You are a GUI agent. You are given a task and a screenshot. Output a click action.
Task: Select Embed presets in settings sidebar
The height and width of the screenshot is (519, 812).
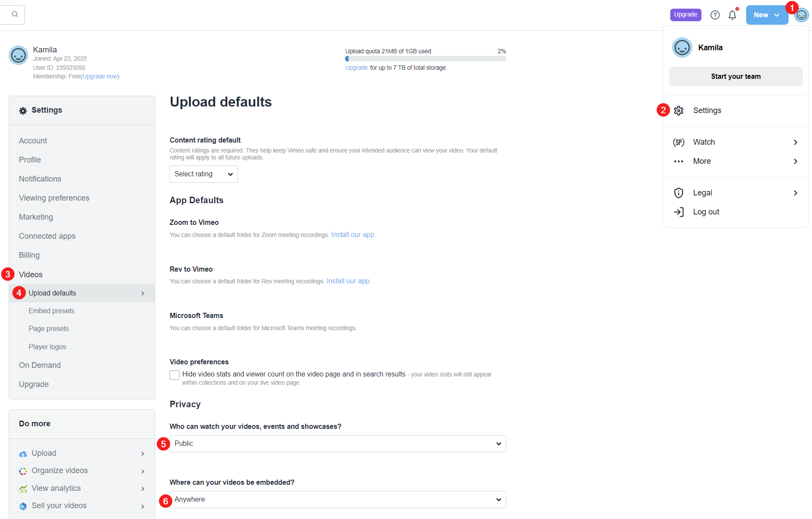pyautogui.click(x=52, y=311)
